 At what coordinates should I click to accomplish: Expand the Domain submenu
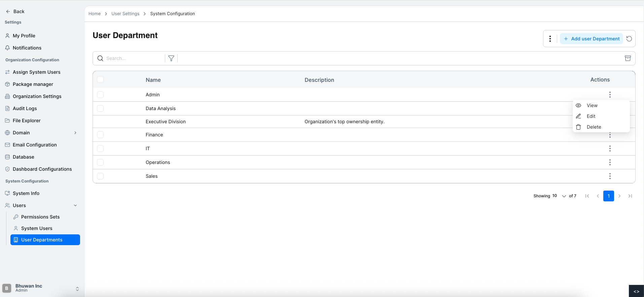pos(75,133)
